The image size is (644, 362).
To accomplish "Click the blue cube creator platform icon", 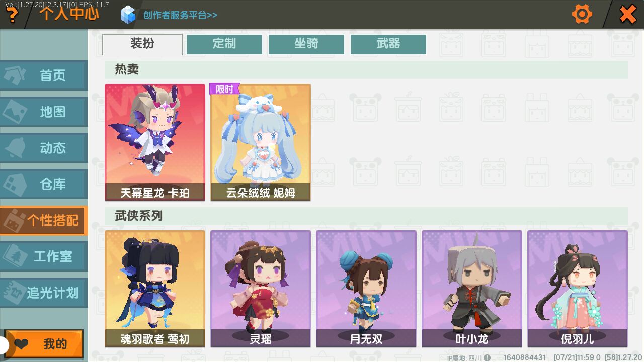I will point(128,15).
